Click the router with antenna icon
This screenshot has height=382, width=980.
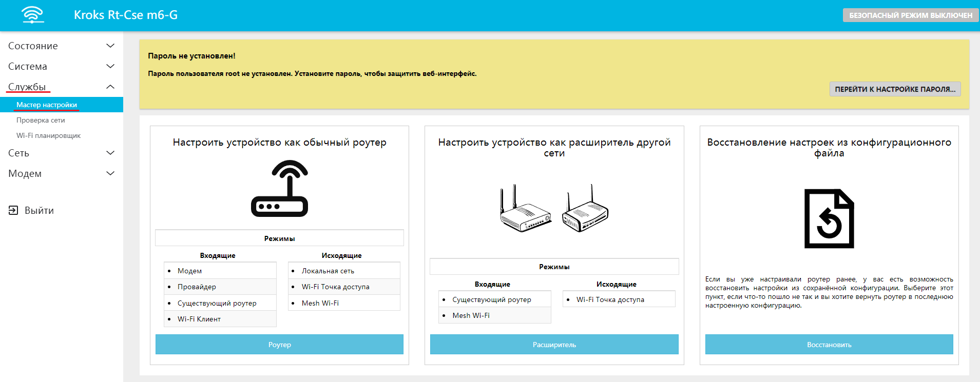(279, 189)
